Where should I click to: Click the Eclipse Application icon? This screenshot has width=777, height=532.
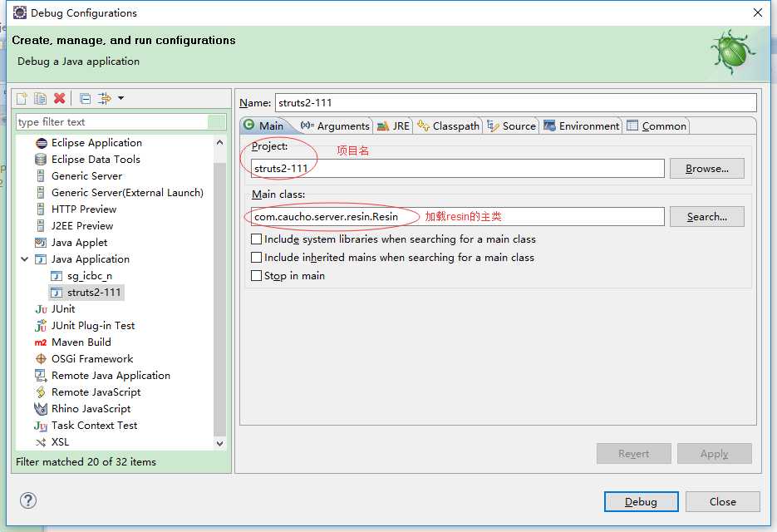pos(41,143)
